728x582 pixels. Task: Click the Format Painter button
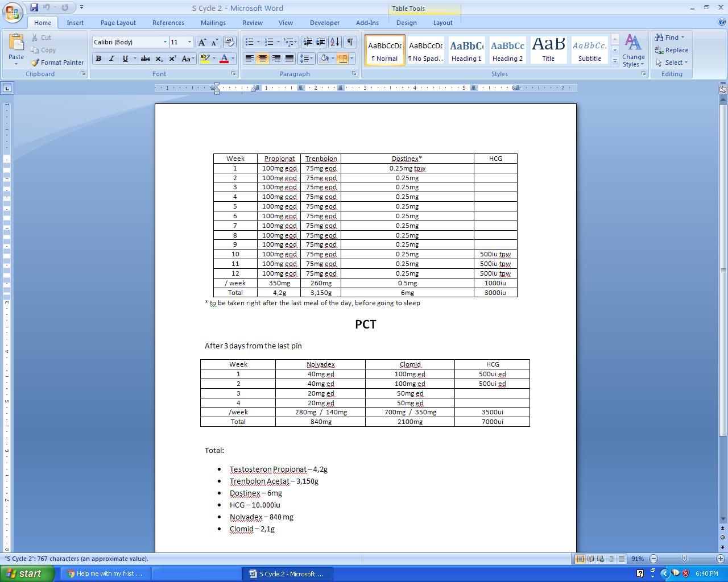click(x=57, y=63)
